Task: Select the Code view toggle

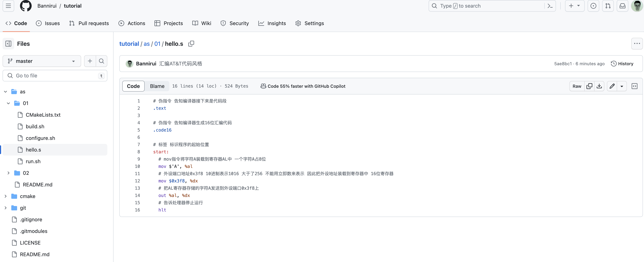Action: click(133, 86)
